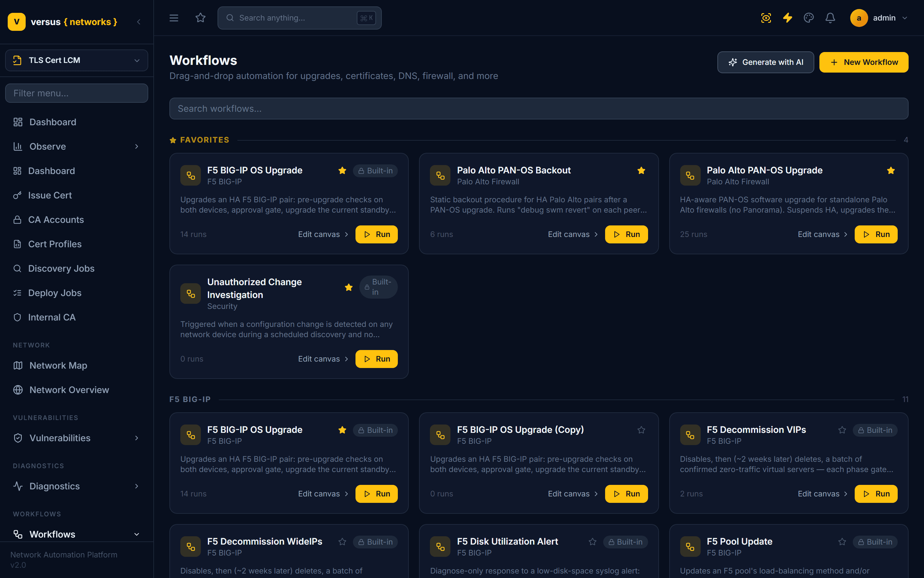Favorite F5 Disk Utilization Alert with its star
This screenshot has height=578, width=924.
tap(592, 542)
